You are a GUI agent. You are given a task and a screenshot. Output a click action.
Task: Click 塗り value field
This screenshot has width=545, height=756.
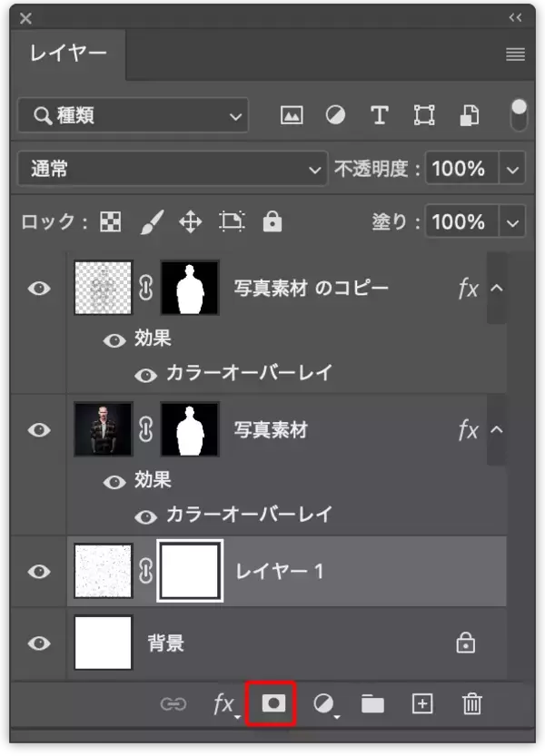pyautogui.click(x=462, y=221)
